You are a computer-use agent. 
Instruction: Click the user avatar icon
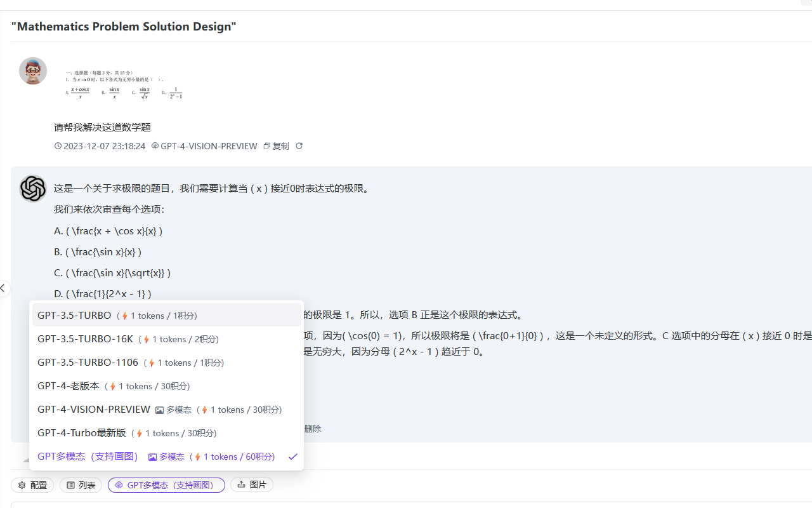coord(33,71)
